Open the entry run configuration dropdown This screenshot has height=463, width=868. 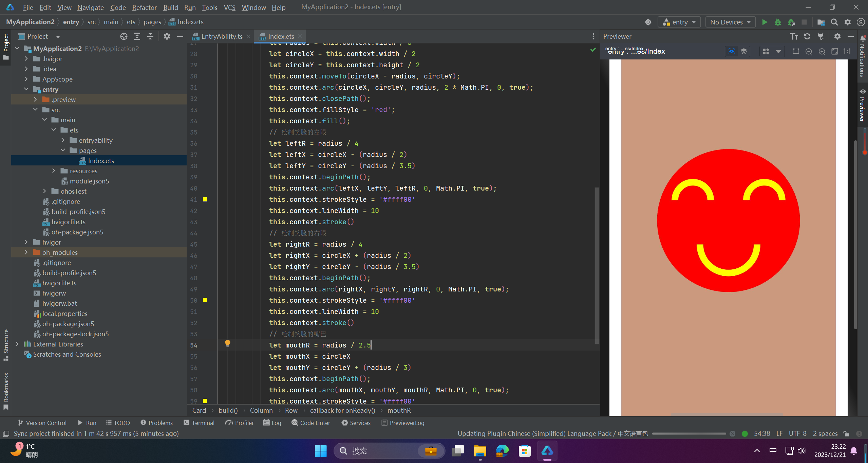[679, 22]
